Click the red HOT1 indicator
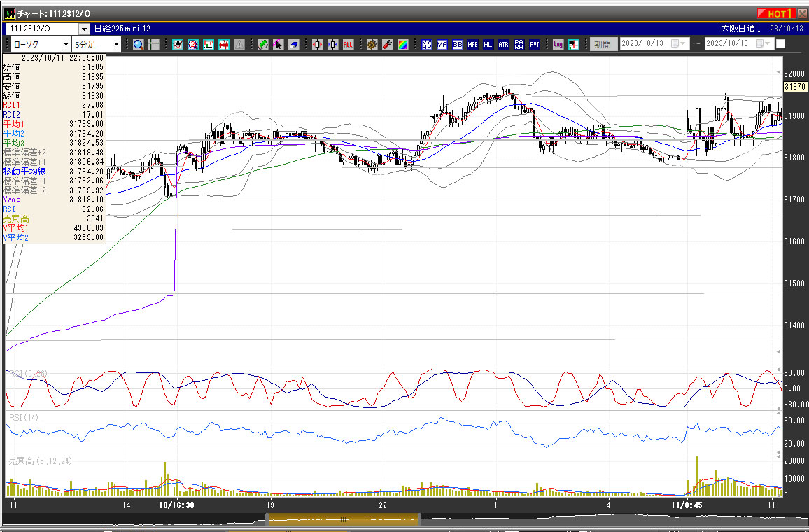The image size is (809, 532). coord(776,14)
